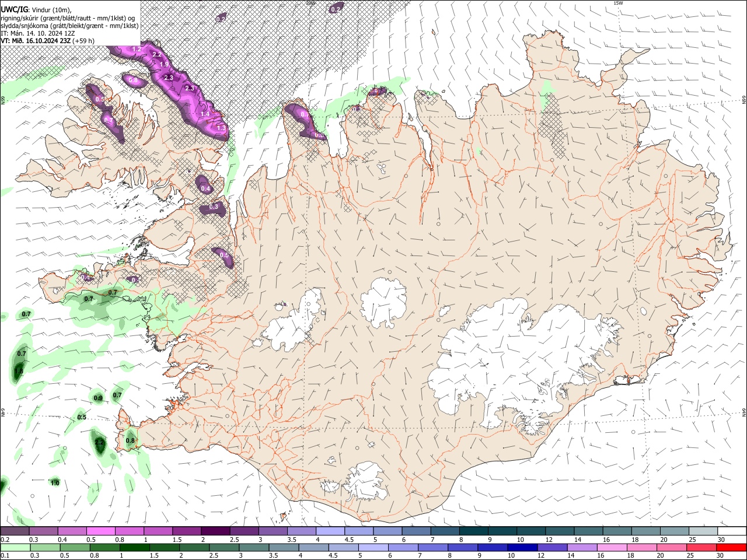Click the '15W' longitude label
This screenshot has width=747, height=560.
click(618, 3)
